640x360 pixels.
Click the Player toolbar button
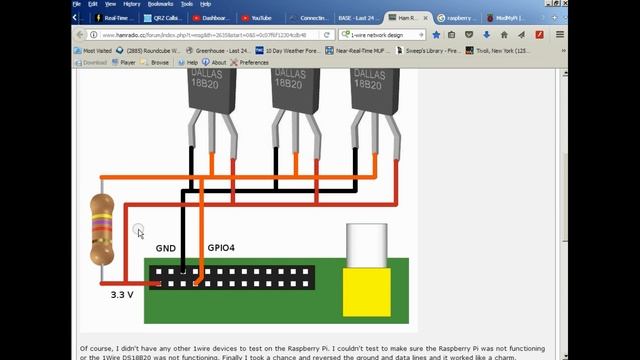coord(124,62)
